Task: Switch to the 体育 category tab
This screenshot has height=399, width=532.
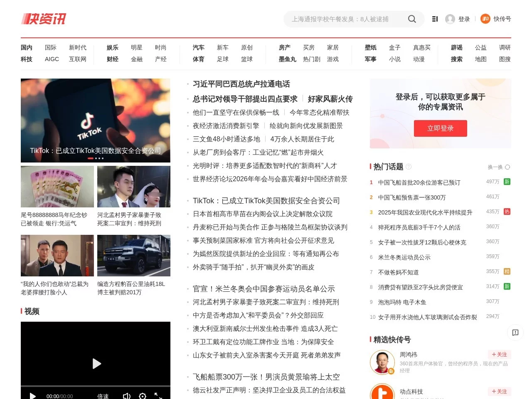Action: (198, 59)
